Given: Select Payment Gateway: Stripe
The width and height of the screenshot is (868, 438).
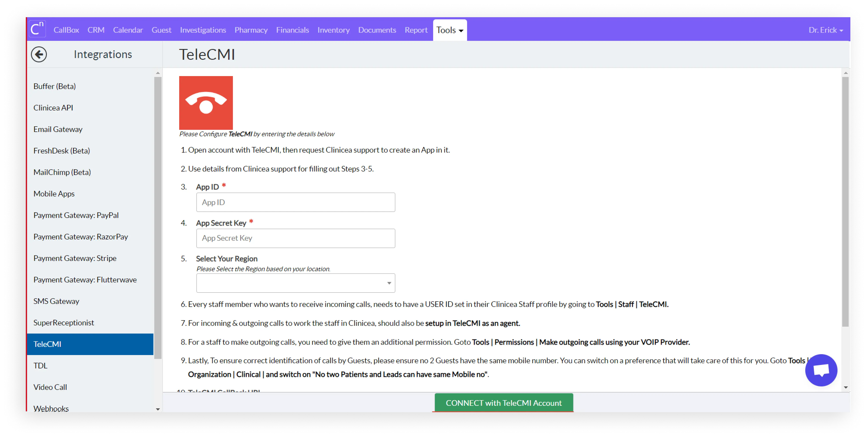Looking at the screenshot, I should (90, 258).
